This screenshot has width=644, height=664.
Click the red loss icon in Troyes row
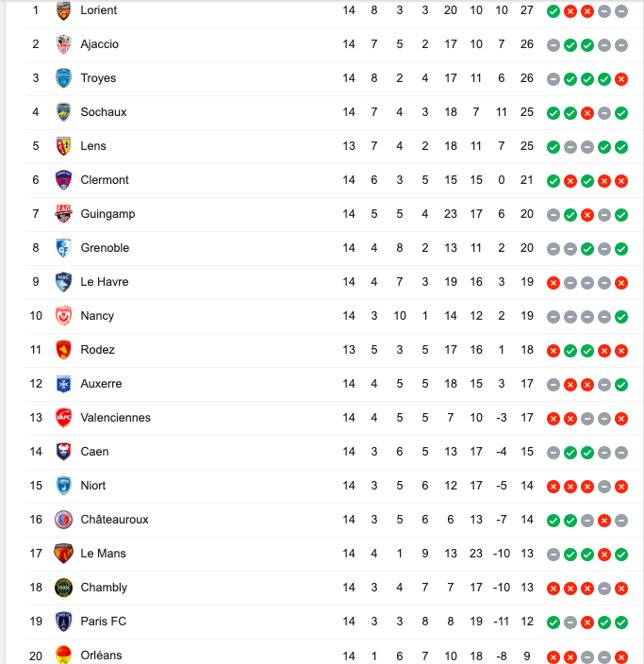point(621,78)
